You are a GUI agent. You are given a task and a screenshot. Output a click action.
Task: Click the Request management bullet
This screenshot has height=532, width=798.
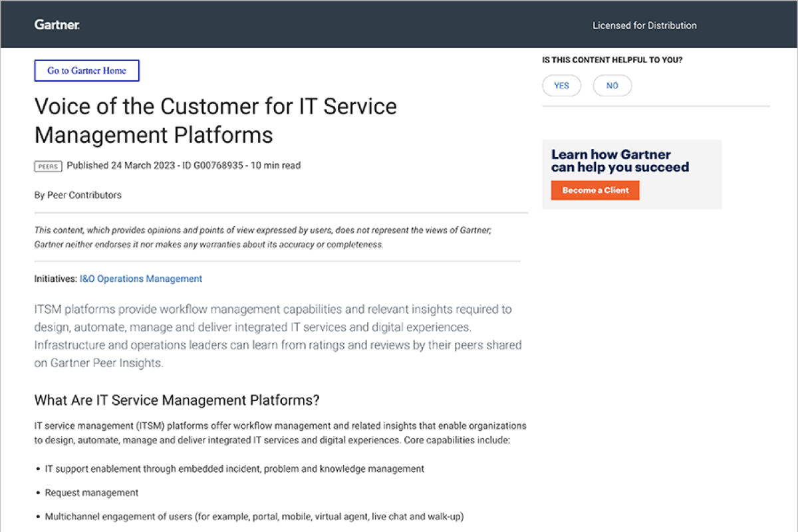point(92,493)
